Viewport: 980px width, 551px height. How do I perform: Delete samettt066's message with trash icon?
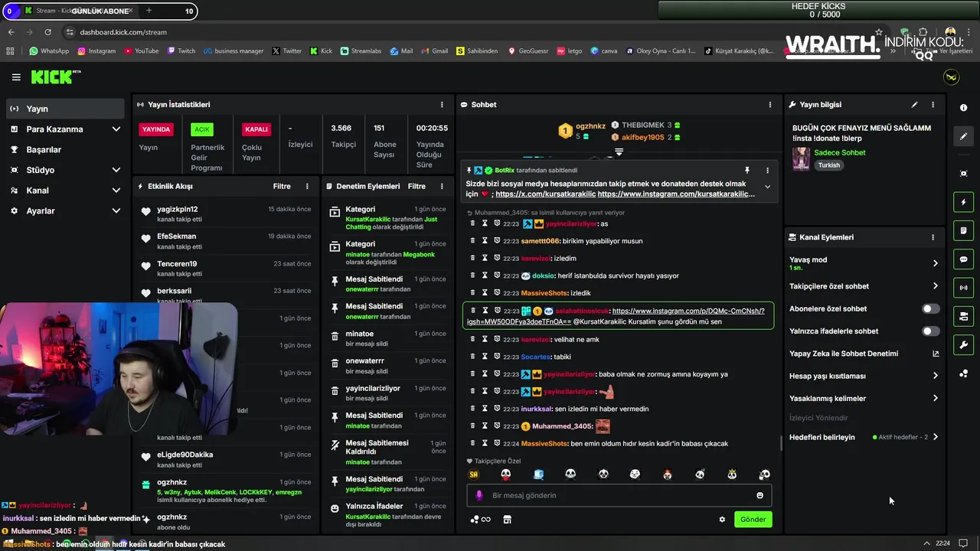point(473,241)
